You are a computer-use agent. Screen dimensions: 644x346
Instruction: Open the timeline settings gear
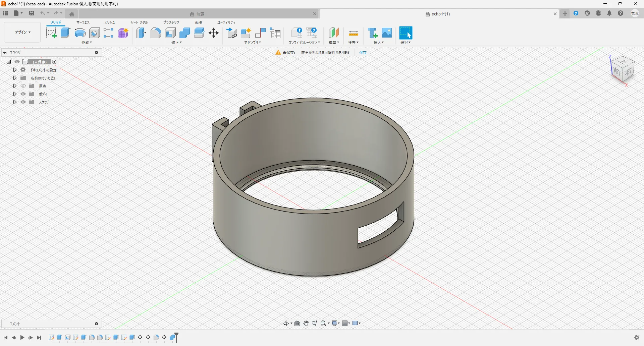click(x=637, y=337)
